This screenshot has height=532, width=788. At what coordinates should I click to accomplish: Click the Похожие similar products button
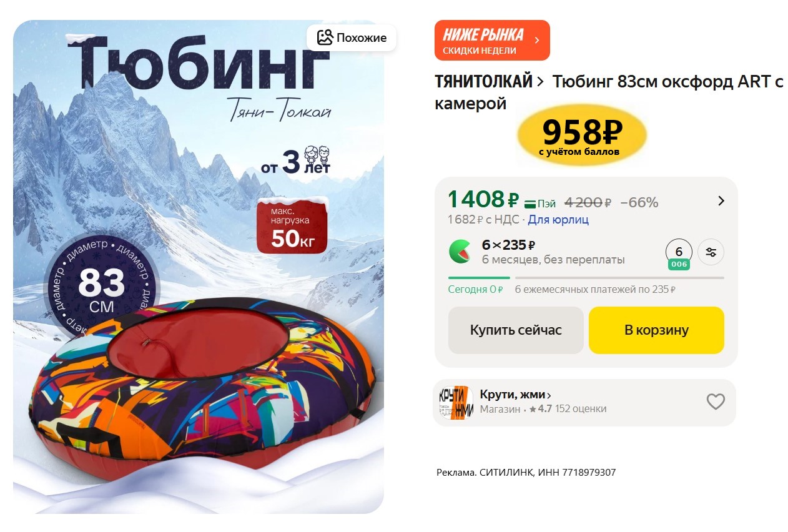coord(352,37)
